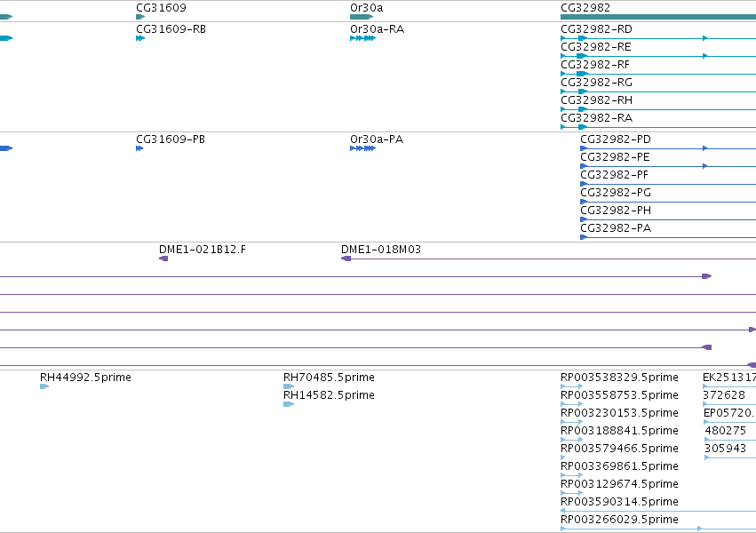This screenshot has height=533, width=756.
Task: Select EST RP003230153.5prime
Action: 619,413
